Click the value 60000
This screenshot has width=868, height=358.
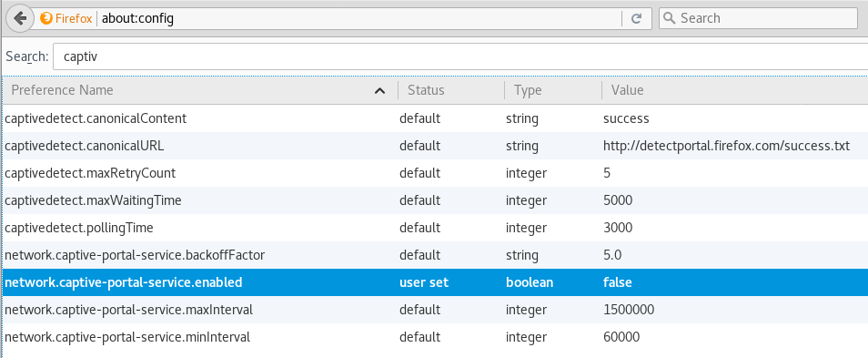pos(621,337)
